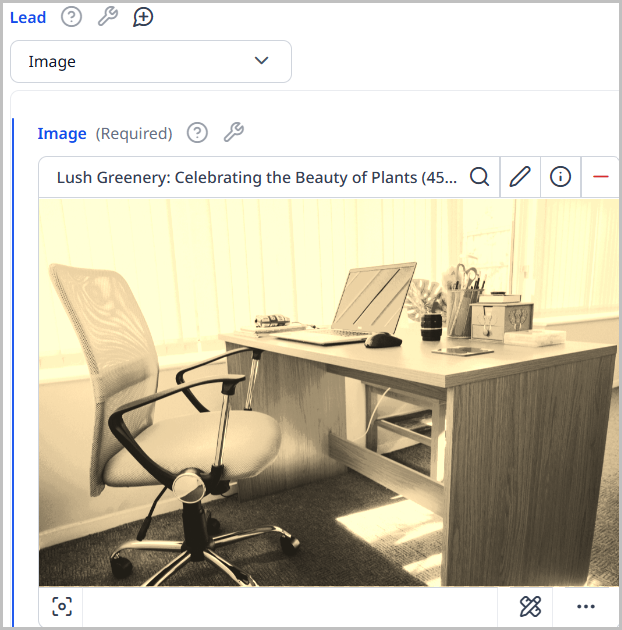Viewport: 622px width, 630px height.
Task: Edit the selected image with pencil icon
Action: [x=520, y=177]
